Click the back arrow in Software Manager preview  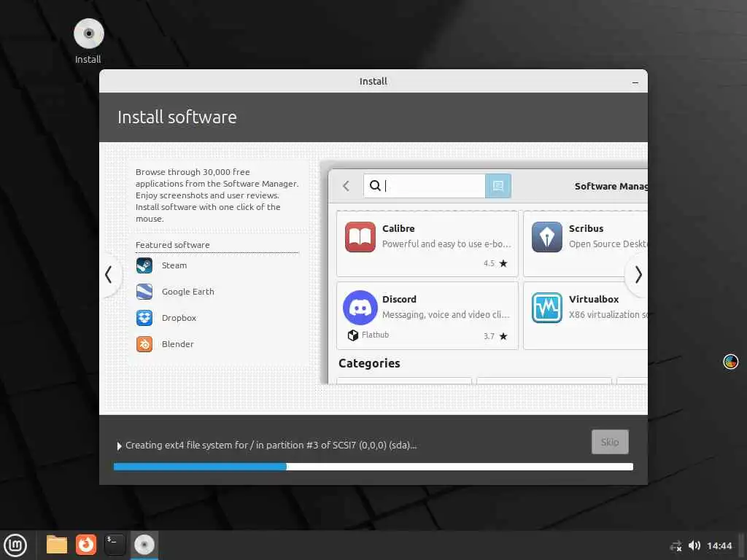click(347, 186)
